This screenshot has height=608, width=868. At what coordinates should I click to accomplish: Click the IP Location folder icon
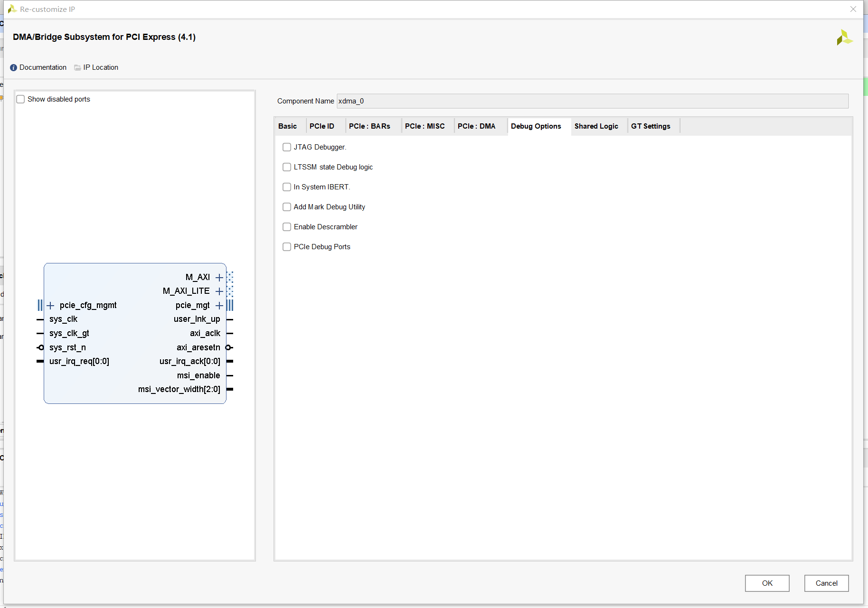(x=77, y=67)
